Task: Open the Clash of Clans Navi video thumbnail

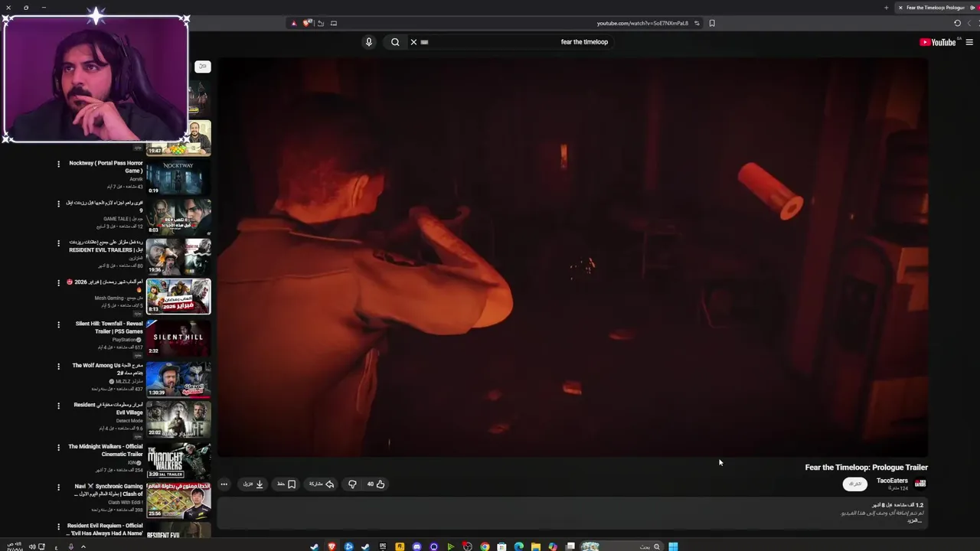Action: tap(178, 500)
